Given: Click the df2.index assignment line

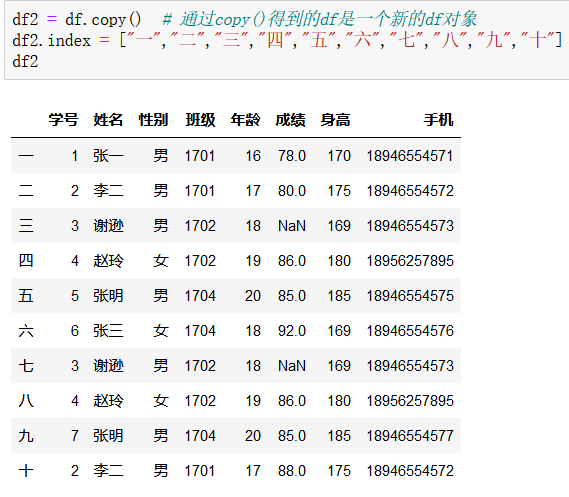Looking at the screenshot, I should click(287, 40).
